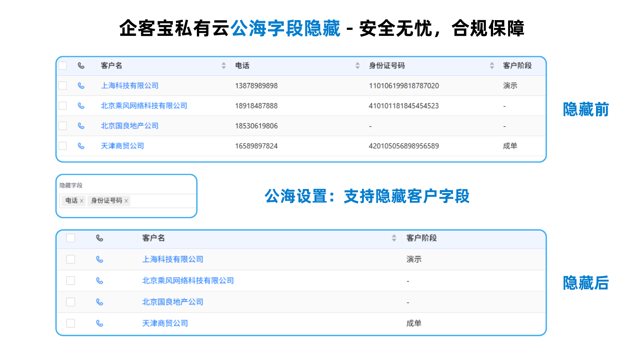This screenshot has height=362, width=644.
Task: Select checkbox for 天津商贸公司 in bottom table
Action: (70, 323)
